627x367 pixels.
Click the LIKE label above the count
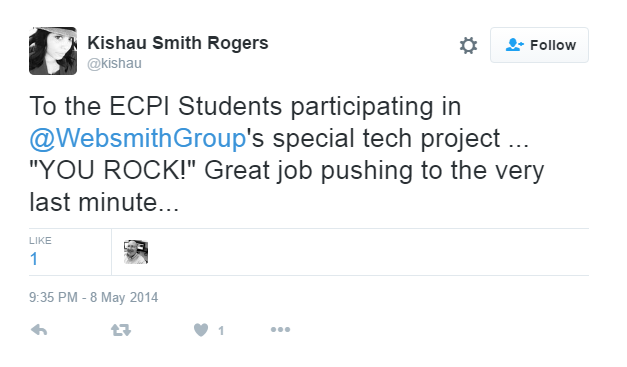click(x=40, y=240)
